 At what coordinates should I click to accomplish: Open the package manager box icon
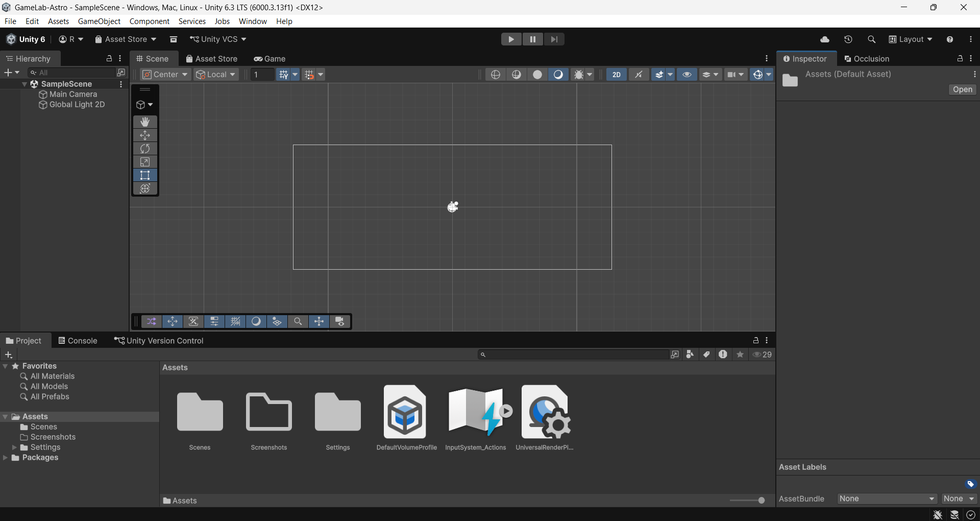[x=174, y=39]
